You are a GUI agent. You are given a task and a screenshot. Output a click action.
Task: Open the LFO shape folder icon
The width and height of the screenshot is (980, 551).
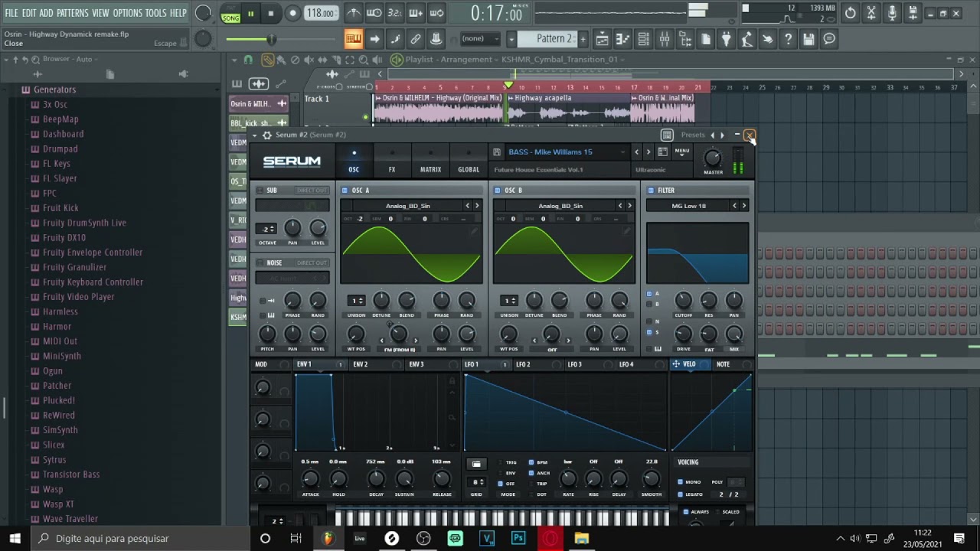pos(476,464)
